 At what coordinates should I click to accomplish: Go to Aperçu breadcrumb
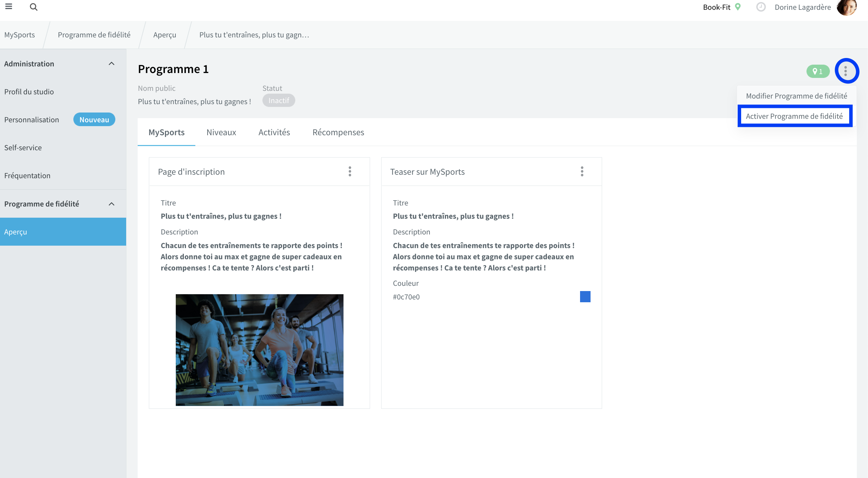tap(165, 35)
